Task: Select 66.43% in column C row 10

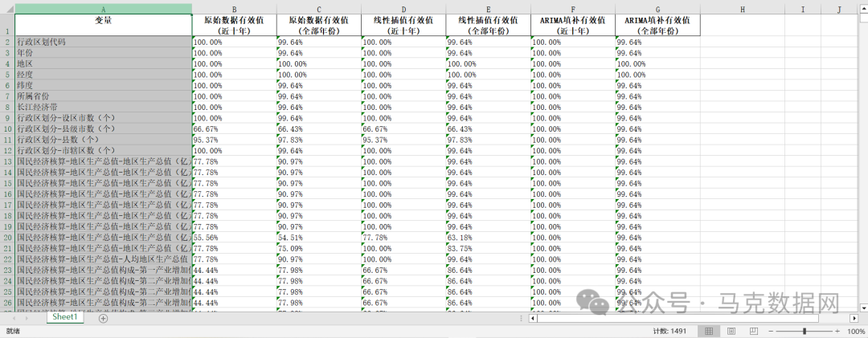Action: (x=319, y=128)
